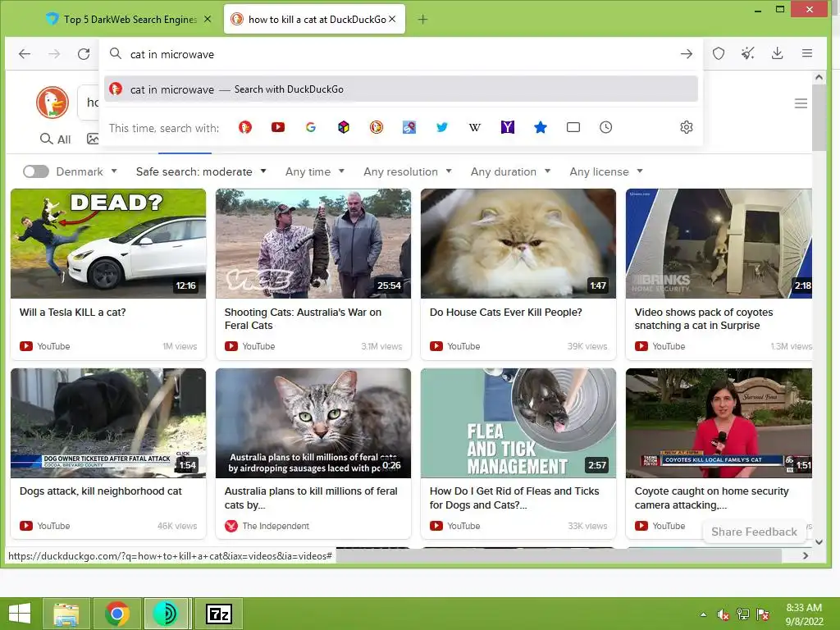Search bookmarks using the star icon
Viewport: 840px width, 630px height.
click(541, 127)
